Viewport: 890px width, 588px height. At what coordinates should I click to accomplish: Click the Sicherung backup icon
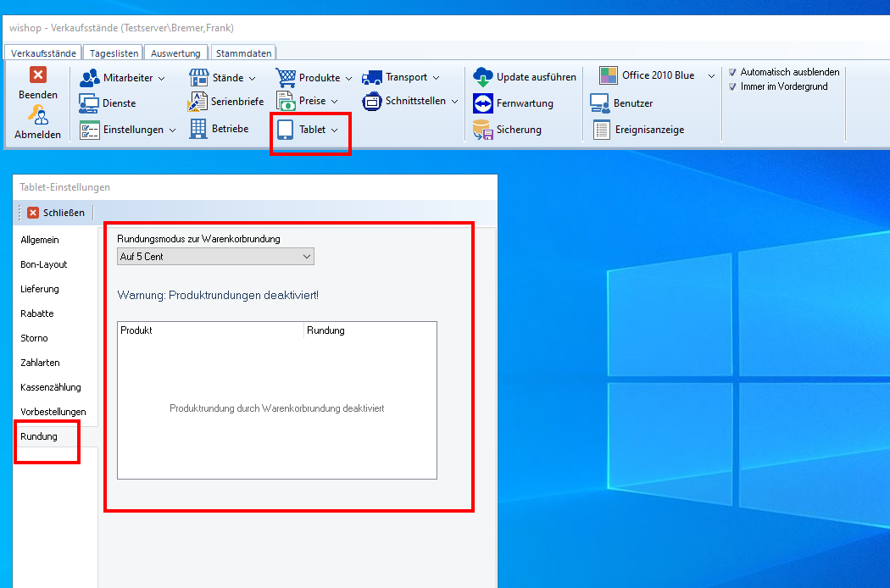coord(483,130)
